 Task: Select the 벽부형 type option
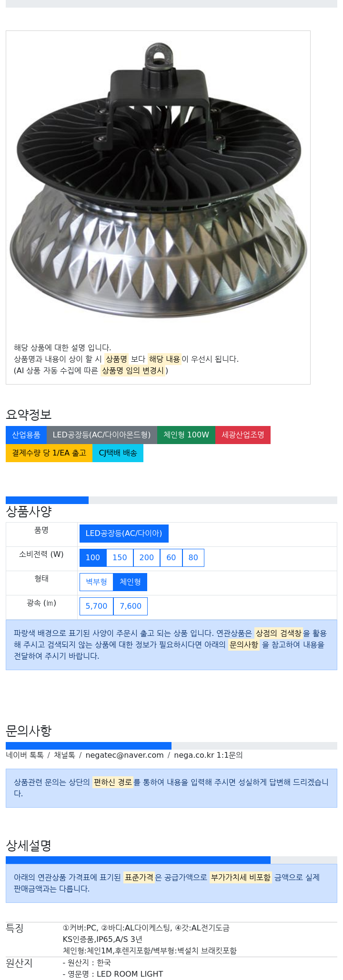pos(97,582)
